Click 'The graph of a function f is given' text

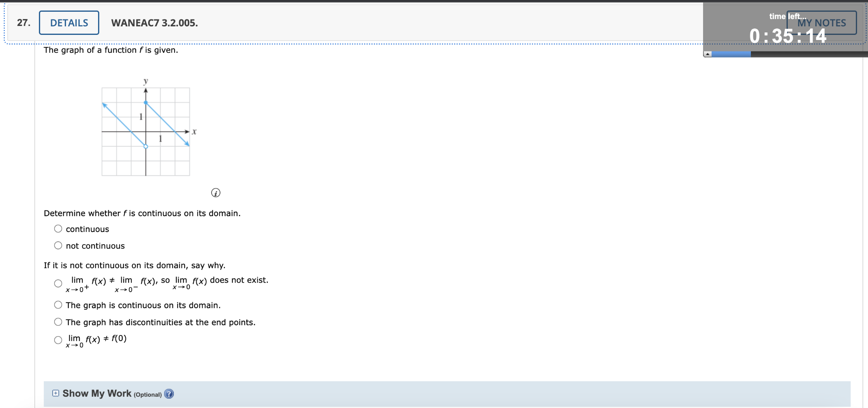[111, 50]
